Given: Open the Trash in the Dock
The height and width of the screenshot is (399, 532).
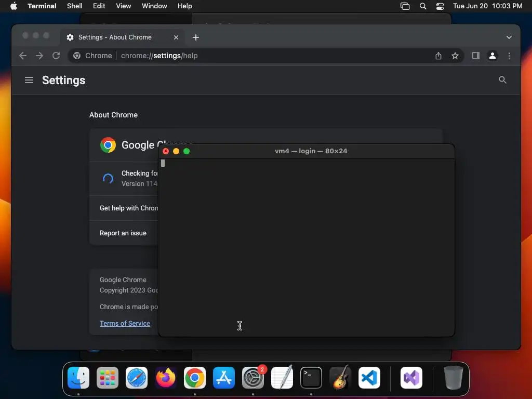Looking at the screenshot, I should click(x=453, y=378).
